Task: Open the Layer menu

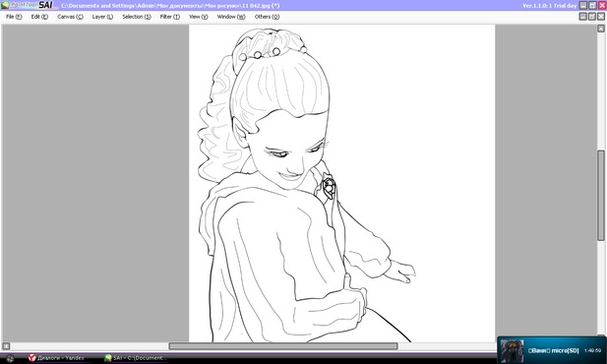Action: pos(102,17)
